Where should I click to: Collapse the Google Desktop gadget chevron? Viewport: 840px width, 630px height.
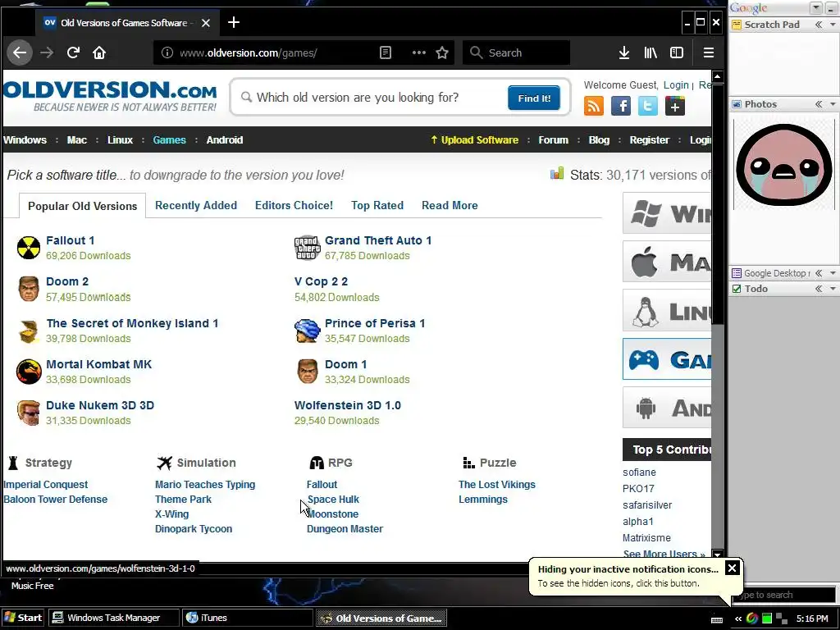[x=819, y=273]
